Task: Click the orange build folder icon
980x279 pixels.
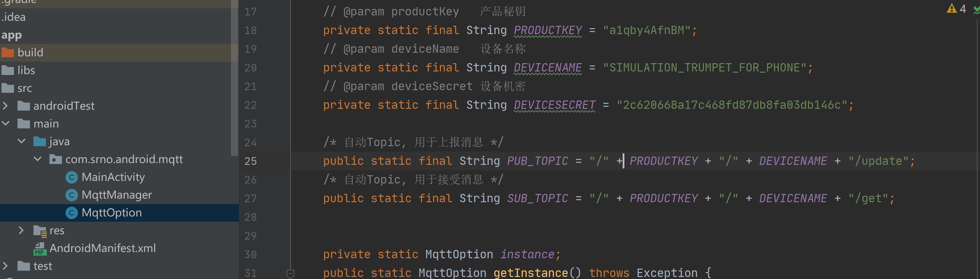Action: coord(8,52)
